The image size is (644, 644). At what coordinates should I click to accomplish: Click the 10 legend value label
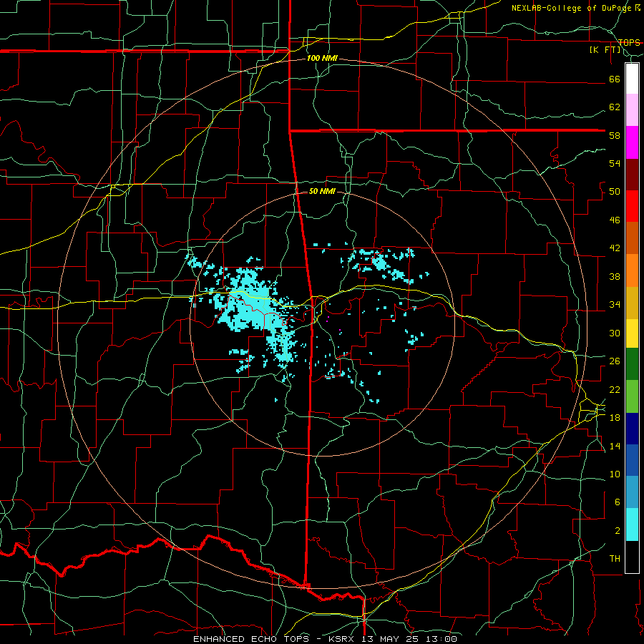(x=615, y=474)
